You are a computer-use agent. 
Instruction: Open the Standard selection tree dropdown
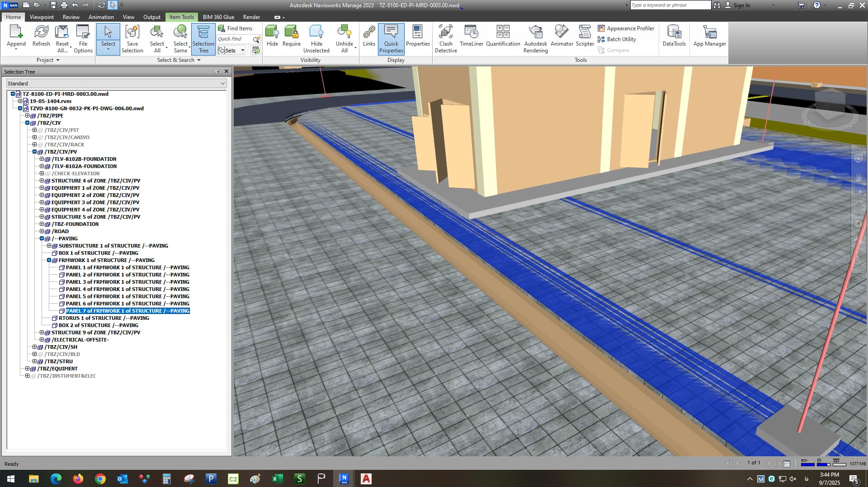[116, 84]
